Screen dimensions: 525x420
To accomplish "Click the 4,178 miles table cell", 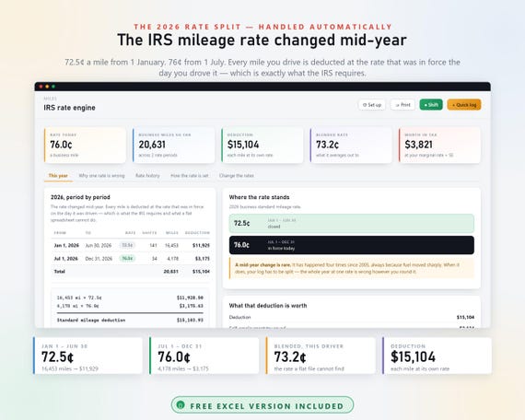I will point(173,259).
